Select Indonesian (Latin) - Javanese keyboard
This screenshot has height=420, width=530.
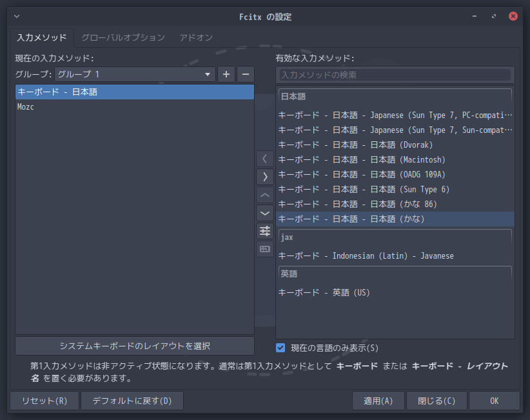pyautogui.click(x=395, y=256)
